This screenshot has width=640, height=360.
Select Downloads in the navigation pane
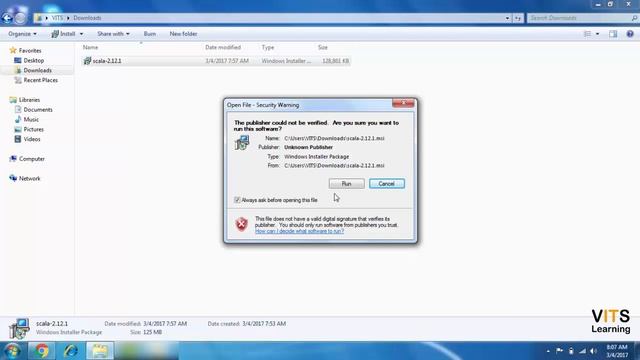click(37, 70)
